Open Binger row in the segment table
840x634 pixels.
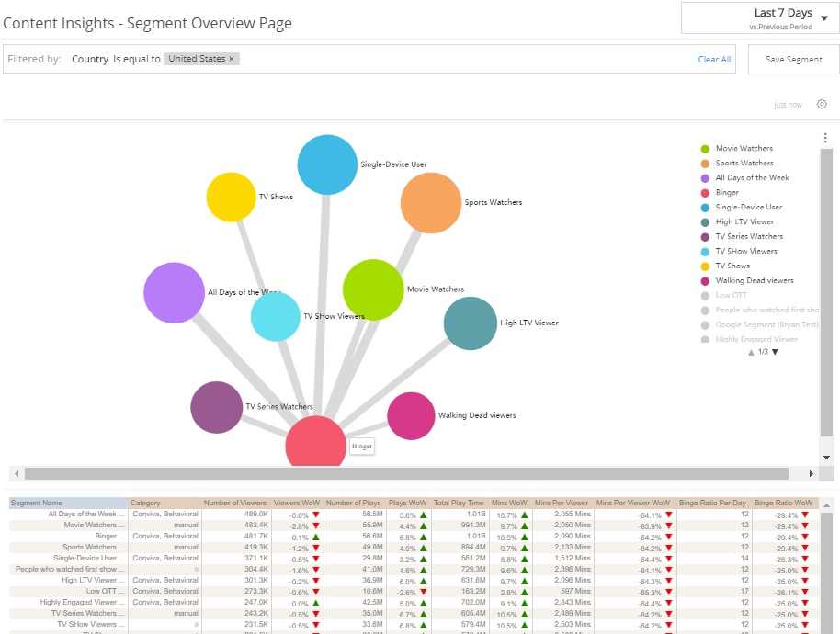414,536
